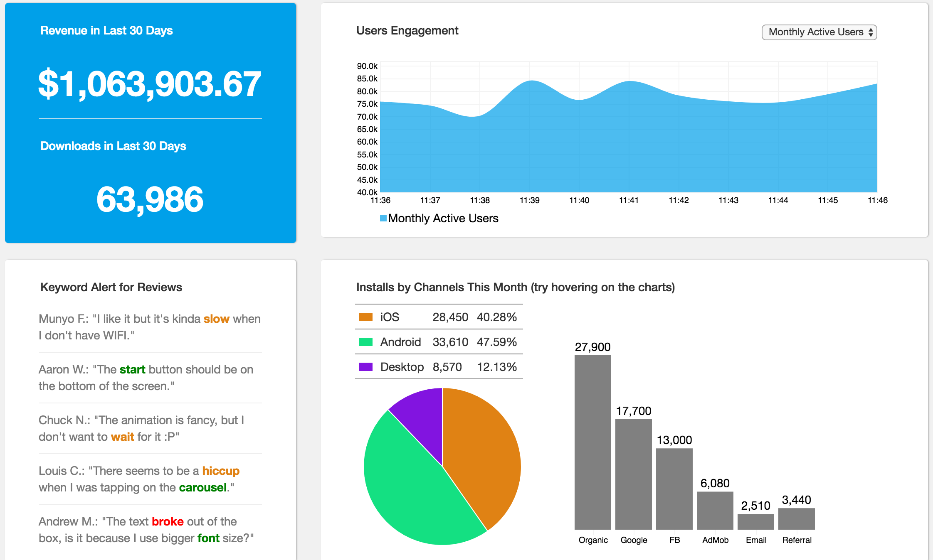Click the Google axis label

coord(634,540)
